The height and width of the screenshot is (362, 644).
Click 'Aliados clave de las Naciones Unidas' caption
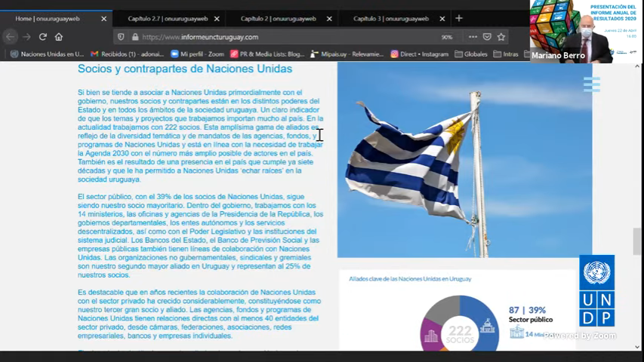point(410,279)
